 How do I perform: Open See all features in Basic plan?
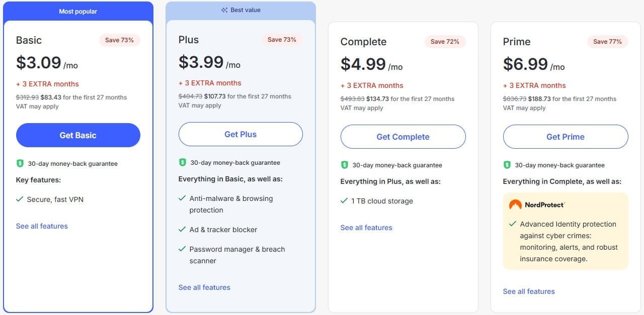[x=42, y=226]
